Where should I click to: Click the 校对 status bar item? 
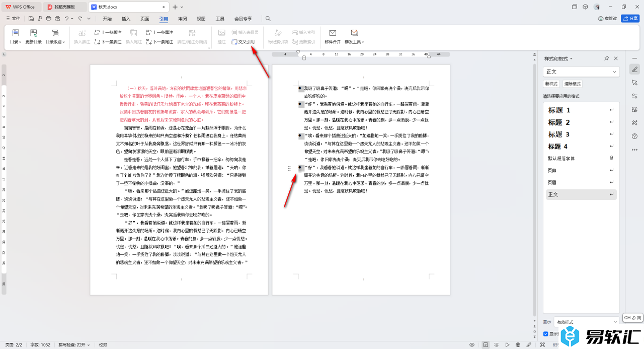[x=103, y=345]
